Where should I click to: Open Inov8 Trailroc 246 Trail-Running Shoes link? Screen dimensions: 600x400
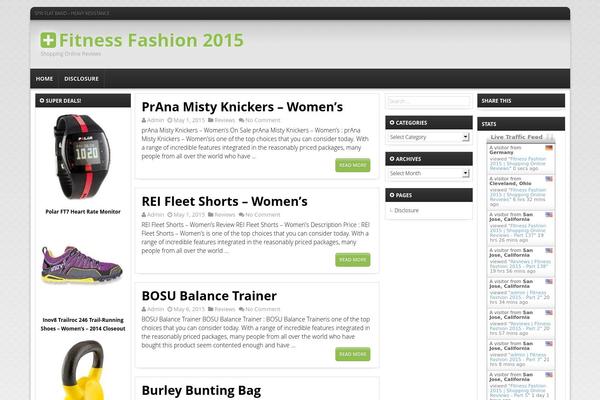(83, 324)
